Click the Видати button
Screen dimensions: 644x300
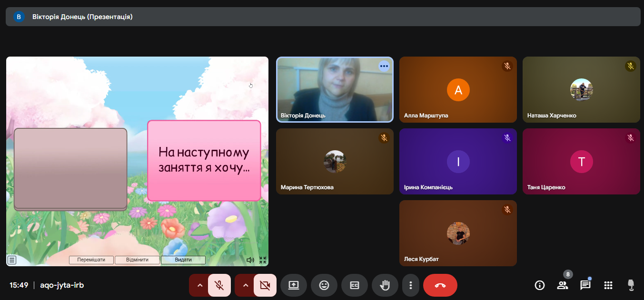[183, 260]
